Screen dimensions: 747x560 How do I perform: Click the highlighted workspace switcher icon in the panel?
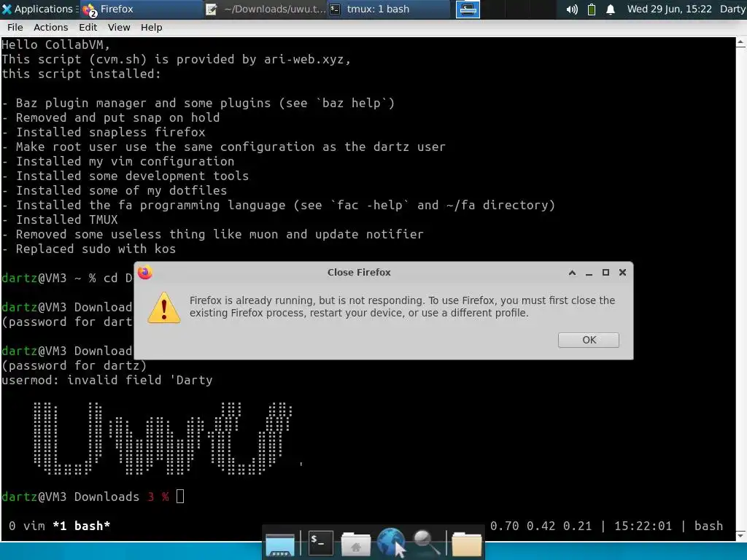pyautogui.click(x=468, y=9)
